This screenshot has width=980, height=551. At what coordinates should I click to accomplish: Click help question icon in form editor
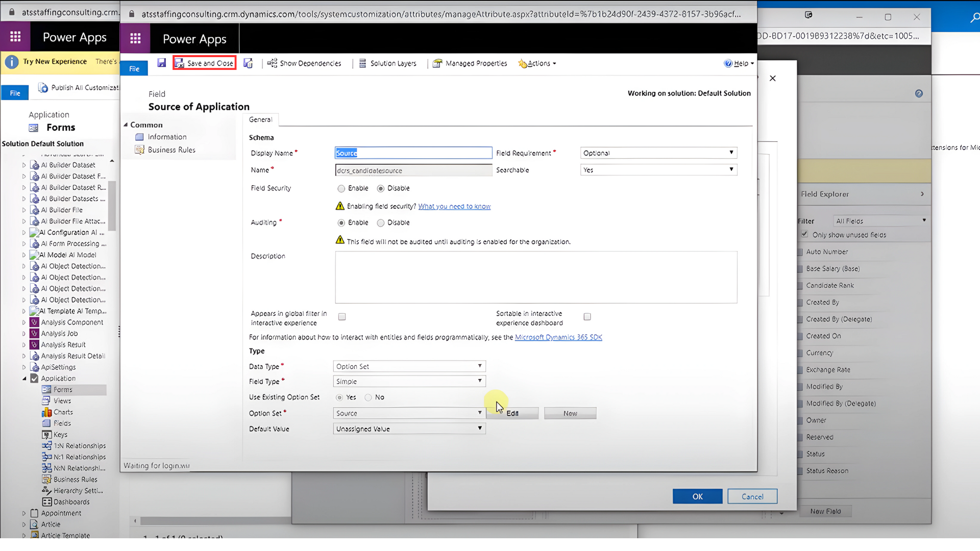919,93
